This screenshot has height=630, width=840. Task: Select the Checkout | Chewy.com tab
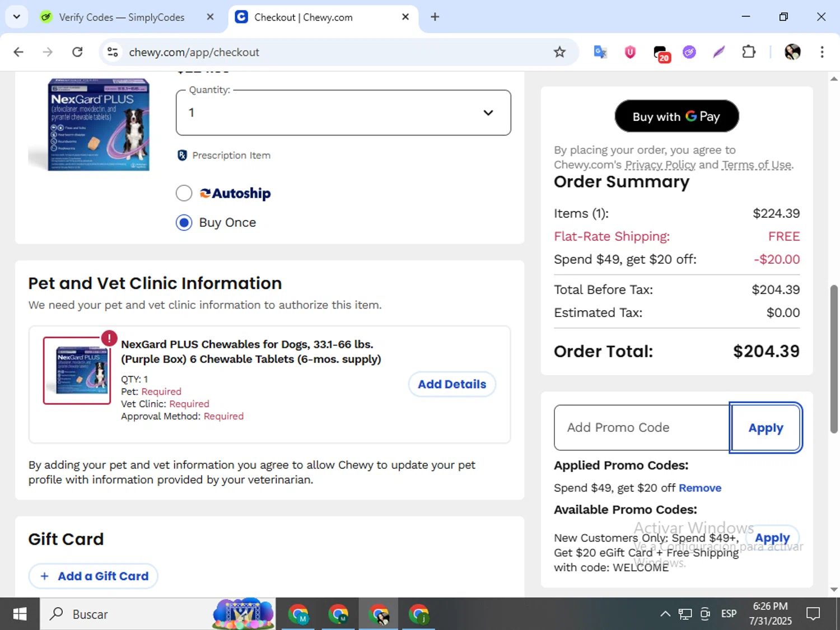[324, 17]
